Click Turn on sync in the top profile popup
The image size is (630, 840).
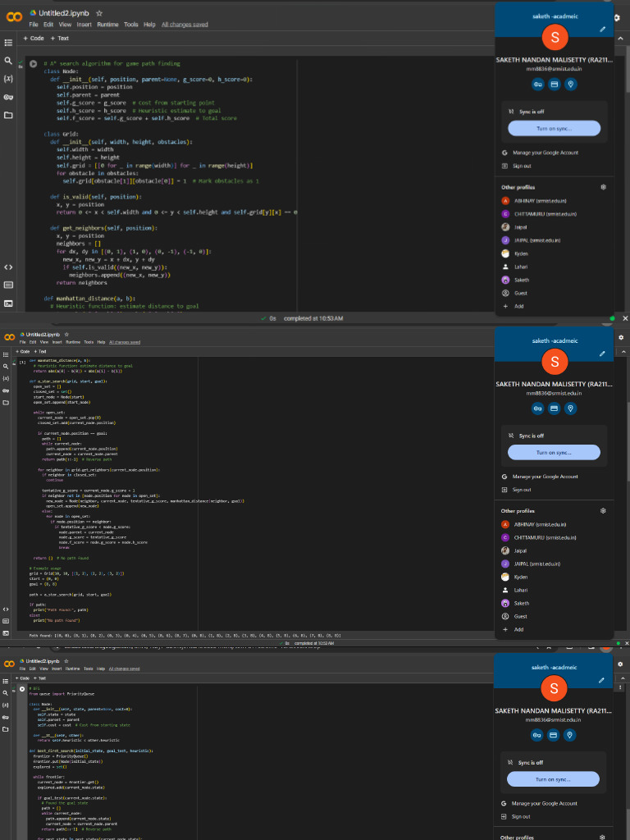pos(554,129)
